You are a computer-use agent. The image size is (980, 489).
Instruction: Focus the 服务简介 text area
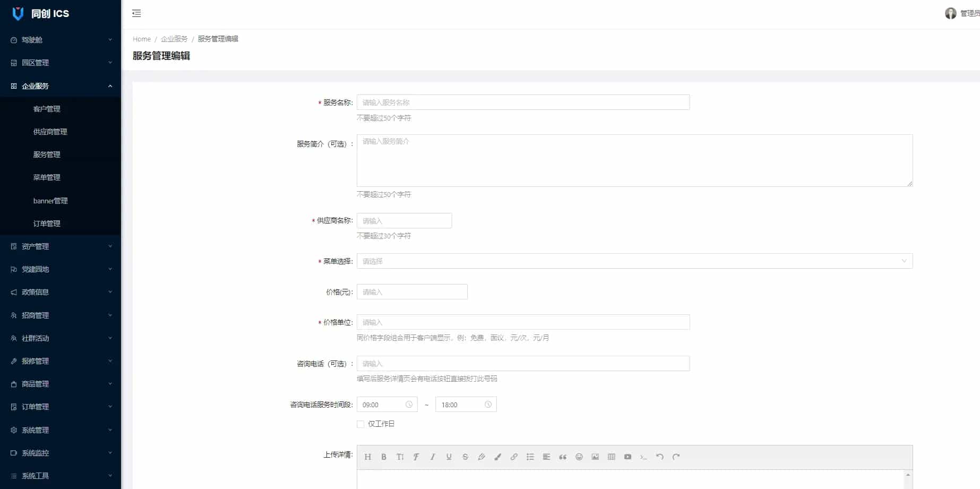point(634,160)
